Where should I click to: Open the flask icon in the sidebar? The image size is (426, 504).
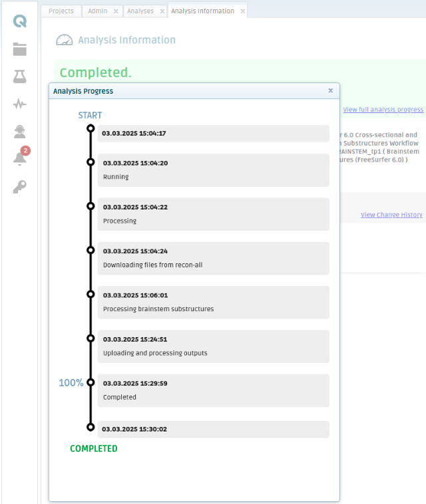click(x=20, y=76)
